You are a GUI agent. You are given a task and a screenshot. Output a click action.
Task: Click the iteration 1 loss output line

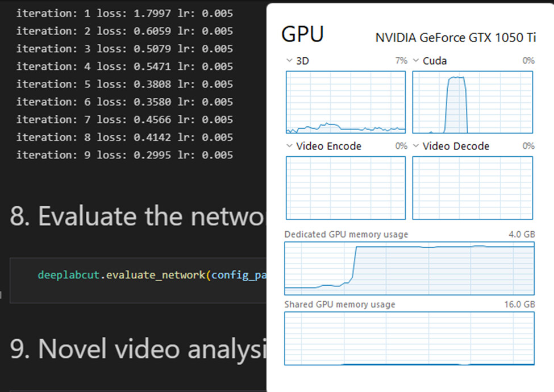[x=124, y=14]
